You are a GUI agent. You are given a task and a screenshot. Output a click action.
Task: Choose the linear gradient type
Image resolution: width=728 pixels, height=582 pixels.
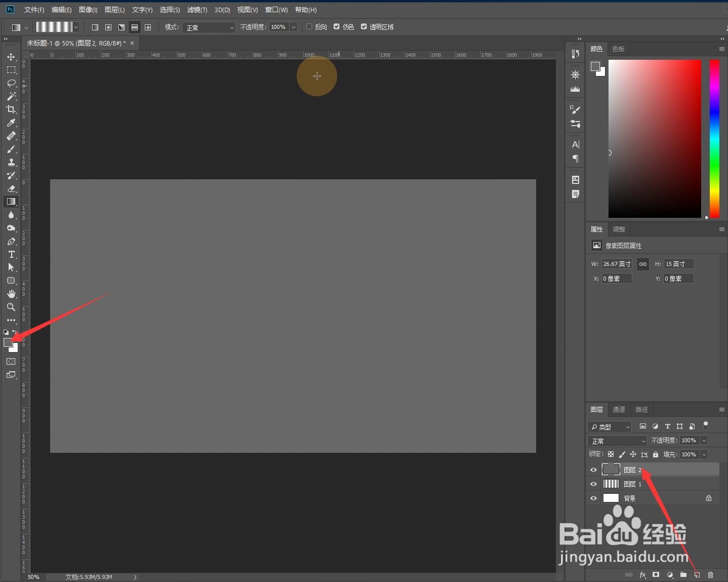[x=95, y=27]
